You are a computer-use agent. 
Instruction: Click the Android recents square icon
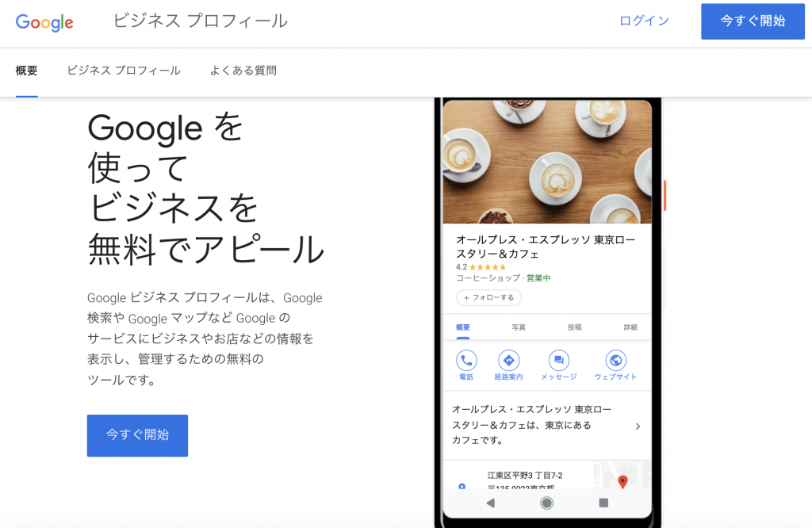603,503
